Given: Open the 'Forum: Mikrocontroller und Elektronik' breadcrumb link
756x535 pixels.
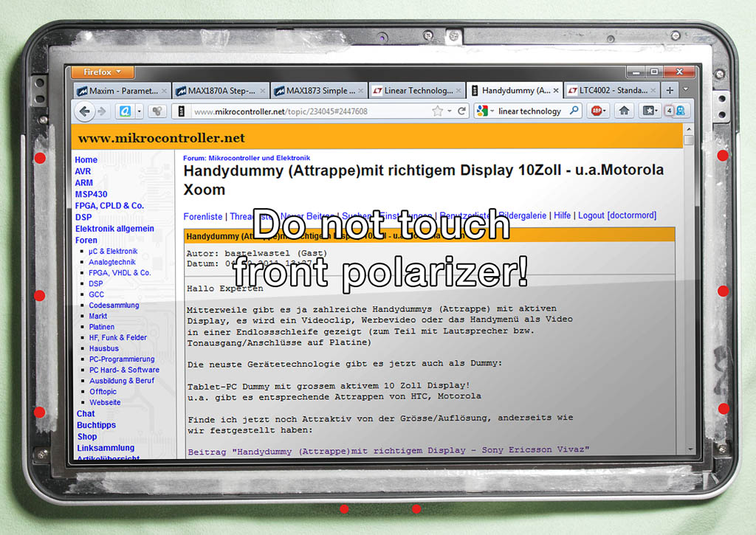Looking at the screenshot, I should click(247, 158).
